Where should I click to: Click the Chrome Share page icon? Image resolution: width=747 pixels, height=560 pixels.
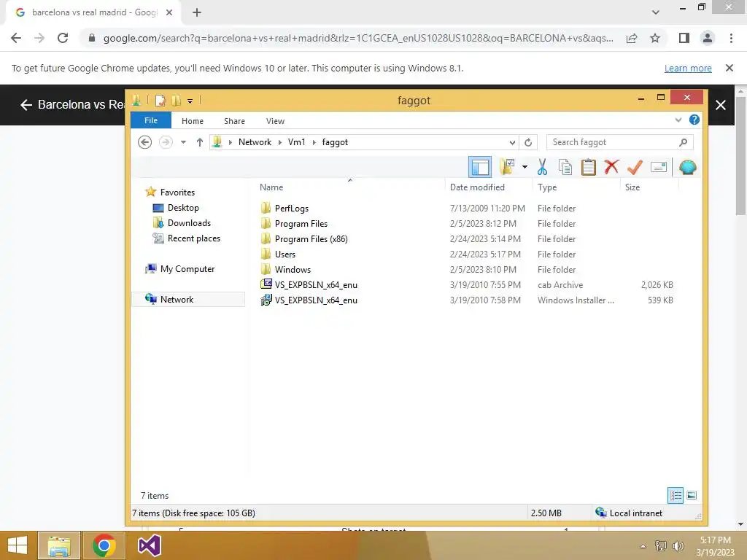click(632, 38)
